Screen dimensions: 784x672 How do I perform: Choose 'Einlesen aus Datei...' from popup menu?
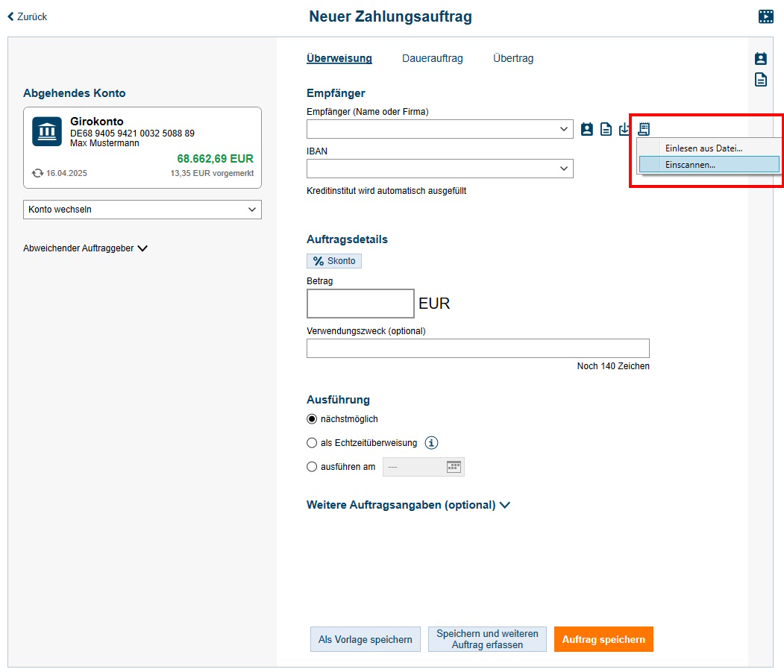703,148
